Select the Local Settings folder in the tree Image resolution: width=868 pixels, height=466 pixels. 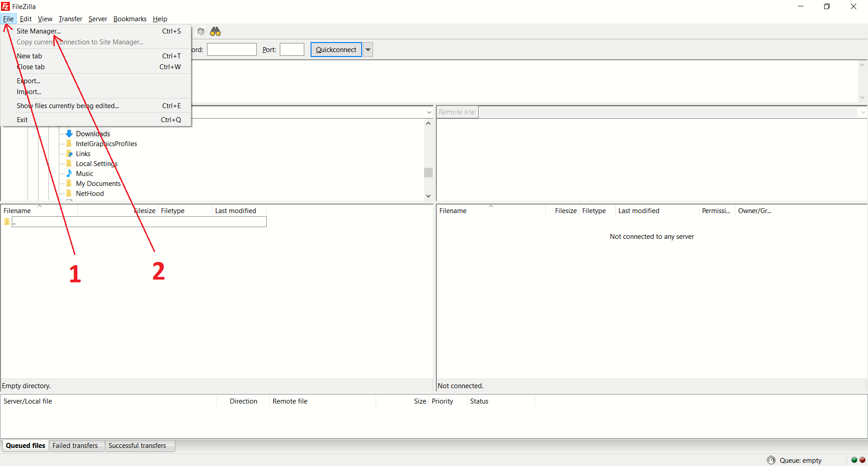pyautogui.click(x=97, y=164)
